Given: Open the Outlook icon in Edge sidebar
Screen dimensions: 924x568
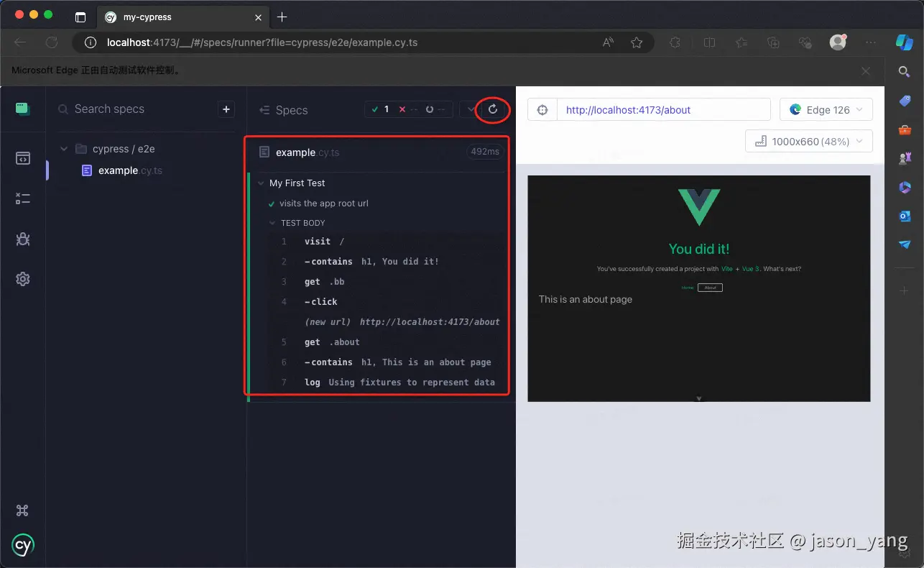Looking at the screenshot, I should tap(905, 216).
